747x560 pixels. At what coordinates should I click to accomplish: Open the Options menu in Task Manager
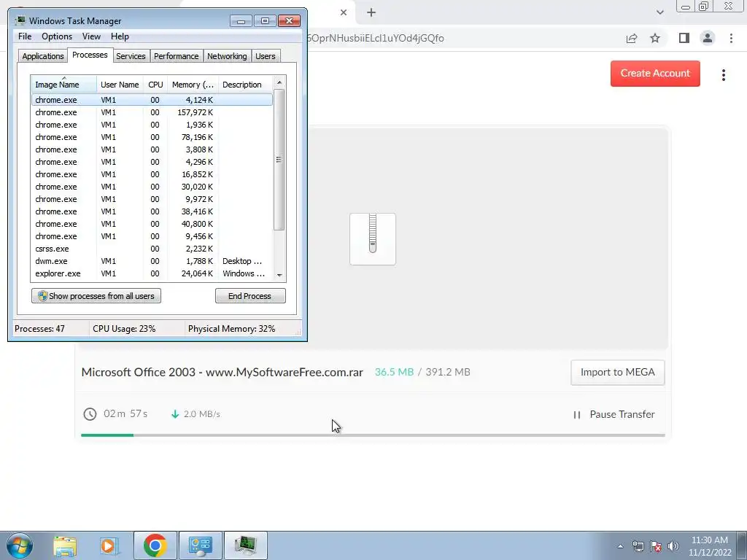coord(57,36)
